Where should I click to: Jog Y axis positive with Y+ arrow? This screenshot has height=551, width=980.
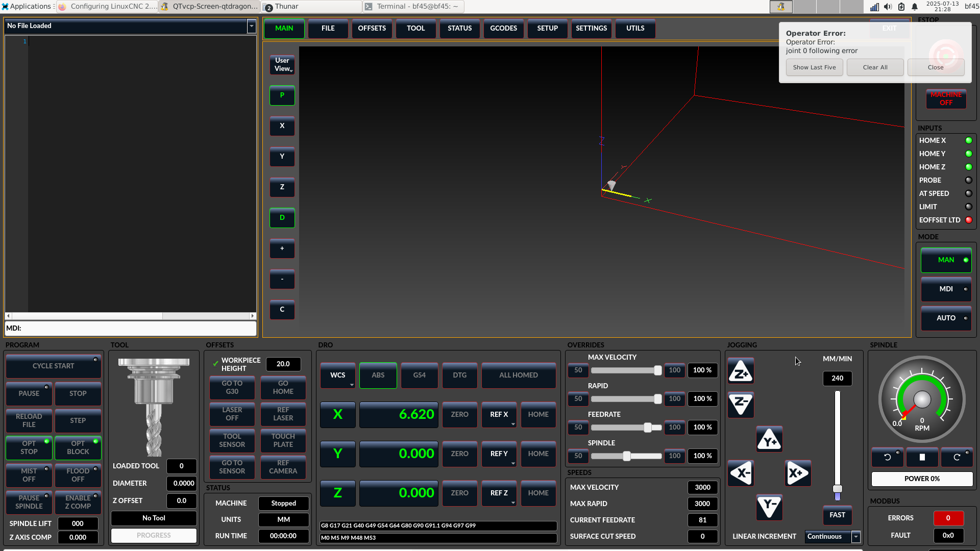pyautogui.click(x=769, y=439)
